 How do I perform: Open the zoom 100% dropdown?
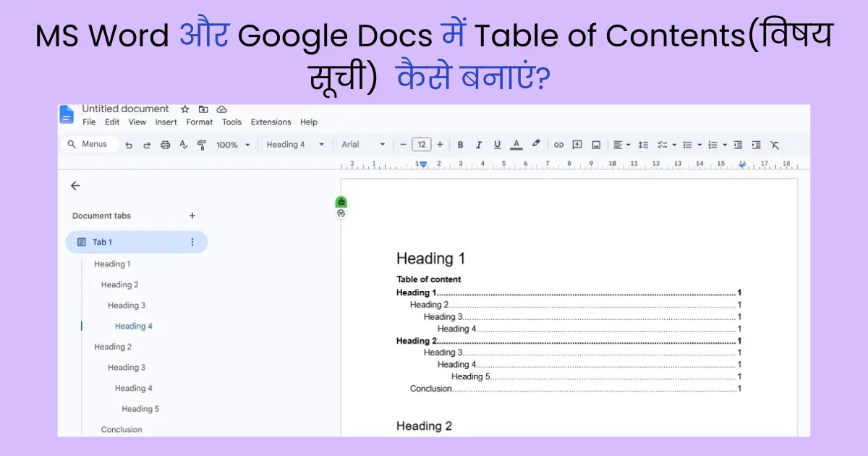pyautogui.click(x=233, y=145)
